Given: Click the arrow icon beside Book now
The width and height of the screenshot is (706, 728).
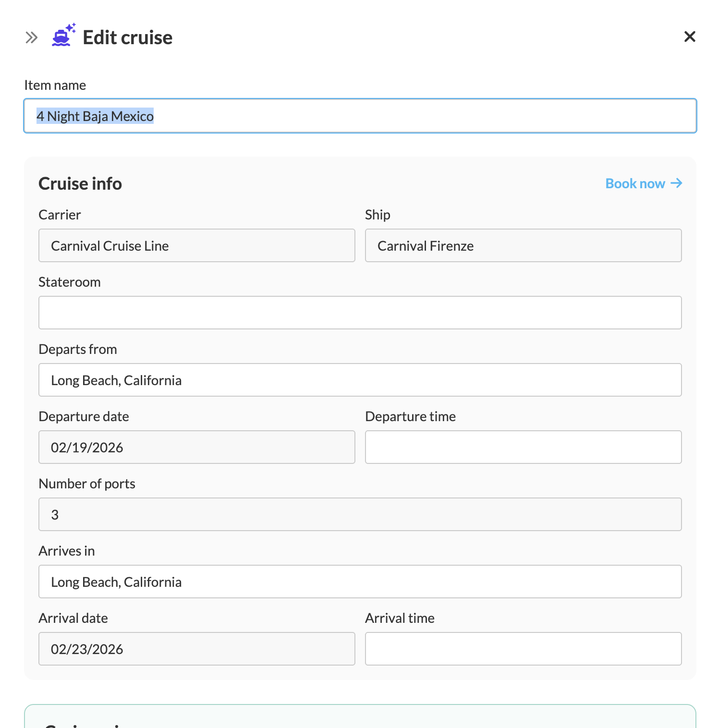Looking at the screenshot, I should [676, 183].
